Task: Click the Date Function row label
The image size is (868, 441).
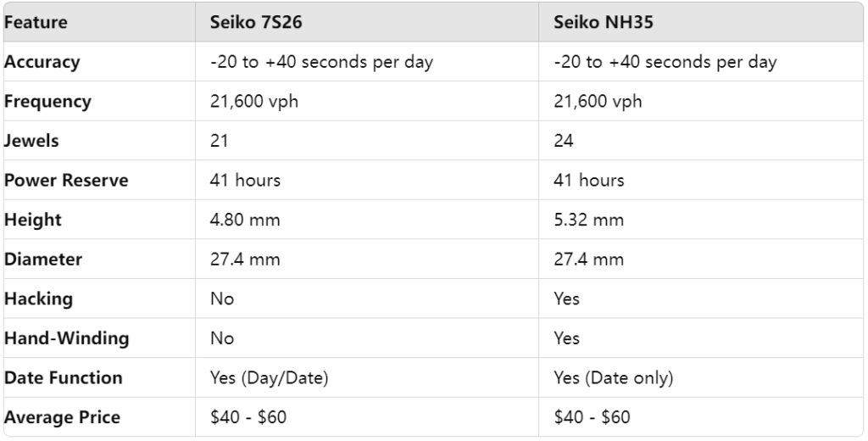Action: pyautogui.click(x=64, y=377)
